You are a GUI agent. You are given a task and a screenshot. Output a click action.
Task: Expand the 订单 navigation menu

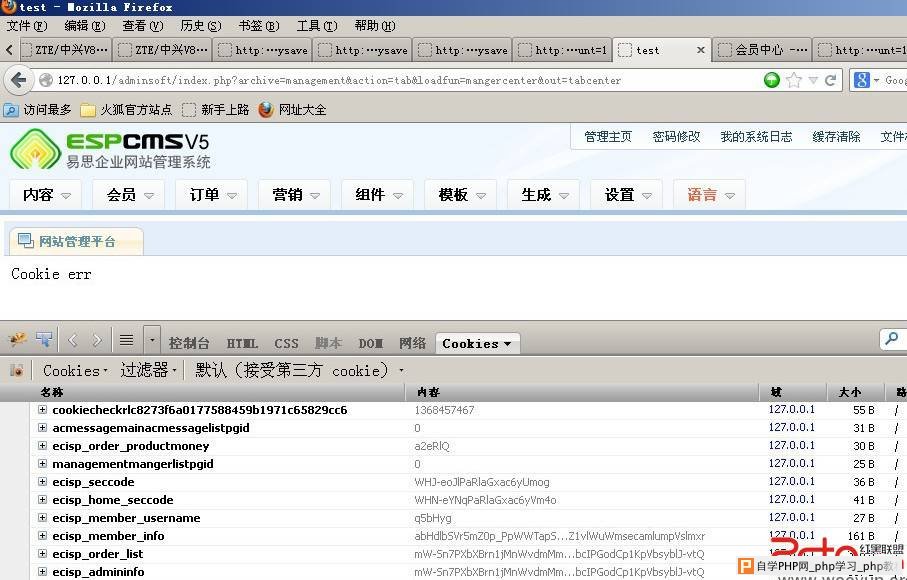[x=213, y=195]
